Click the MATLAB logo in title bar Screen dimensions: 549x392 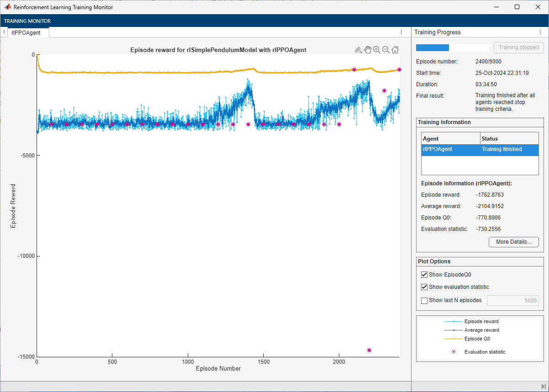click(x=7, y=7)
